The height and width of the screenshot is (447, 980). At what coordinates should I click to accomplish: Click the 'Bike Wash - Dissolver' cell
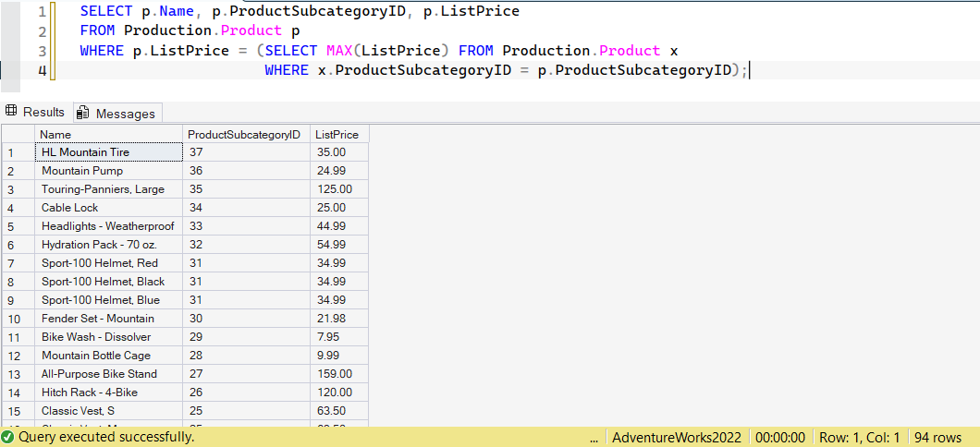(x=110, y=337)
